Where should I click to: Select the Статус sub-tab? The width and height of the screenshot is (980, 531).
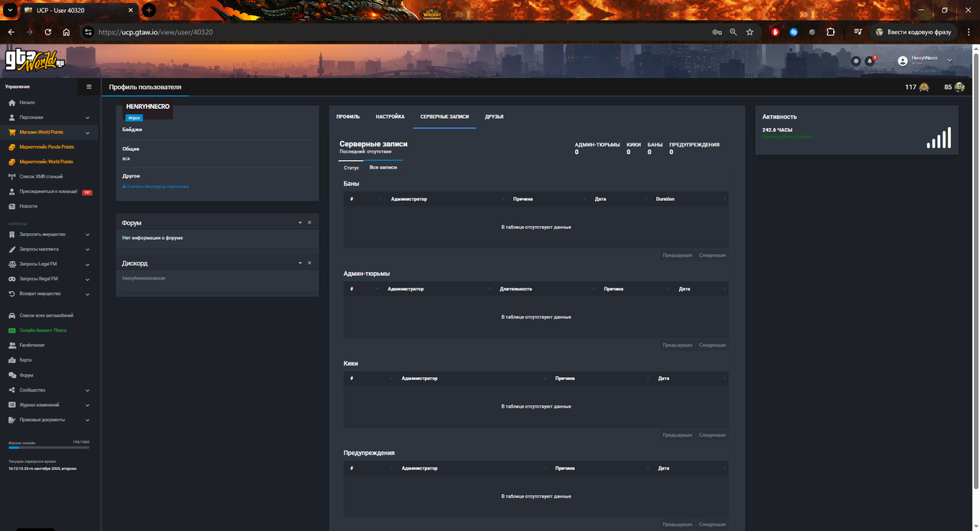pos(351,167)
